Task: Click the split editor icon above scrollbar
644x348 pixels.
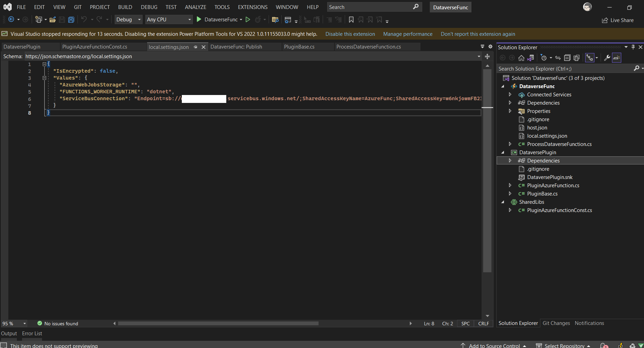Action: point(487,56)
